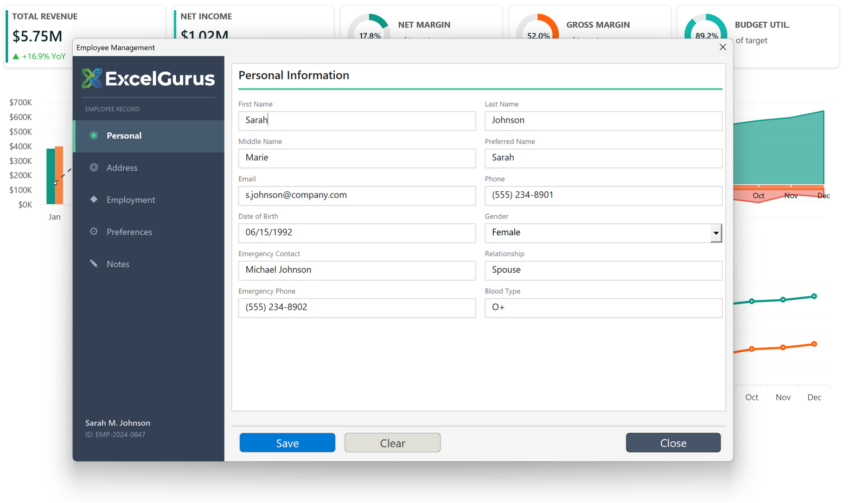Click the Date of Birth field
Image resolution: width=868 pixels, height=503 pixels.
[356, 233]
